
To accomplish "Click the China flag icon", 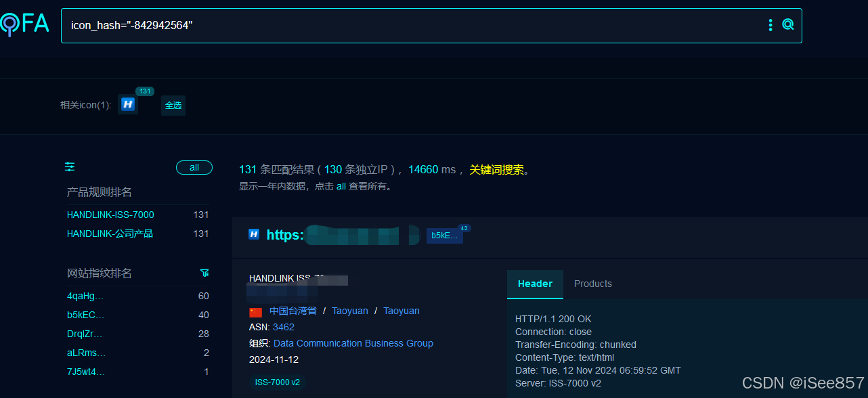I will click(255, 312).
